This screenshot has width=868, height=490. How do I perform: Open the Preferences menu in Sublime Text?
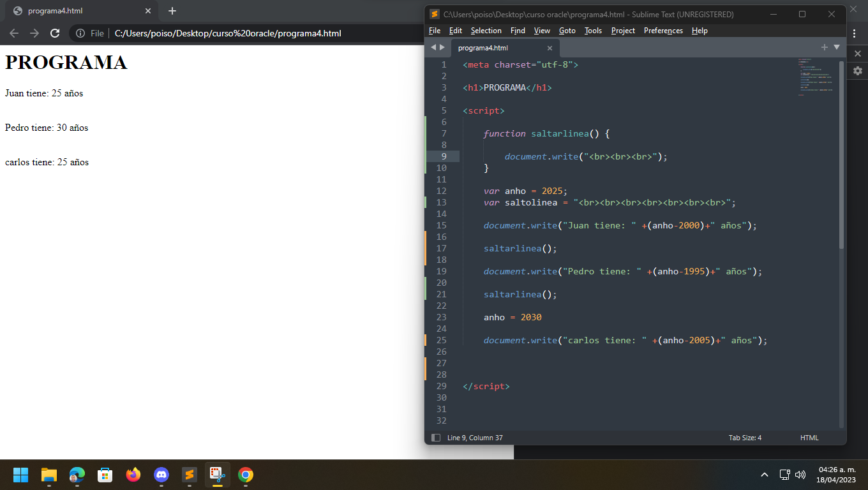(663, 31)
